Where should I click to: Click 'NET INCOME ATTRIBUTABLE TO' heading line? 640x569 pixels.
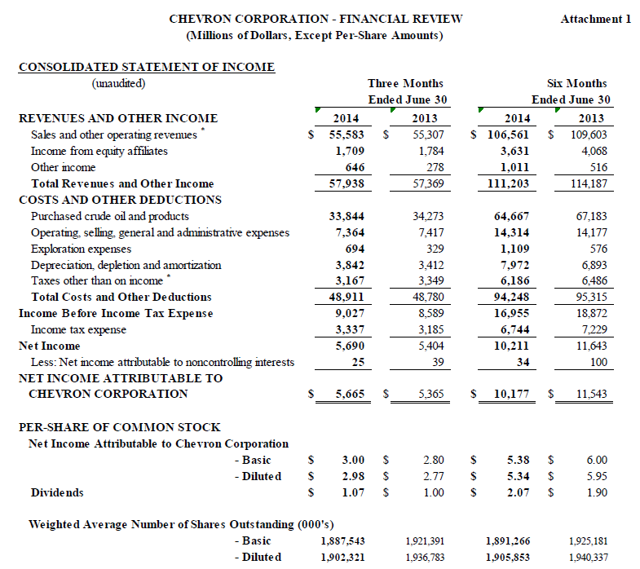pos(120,378)
